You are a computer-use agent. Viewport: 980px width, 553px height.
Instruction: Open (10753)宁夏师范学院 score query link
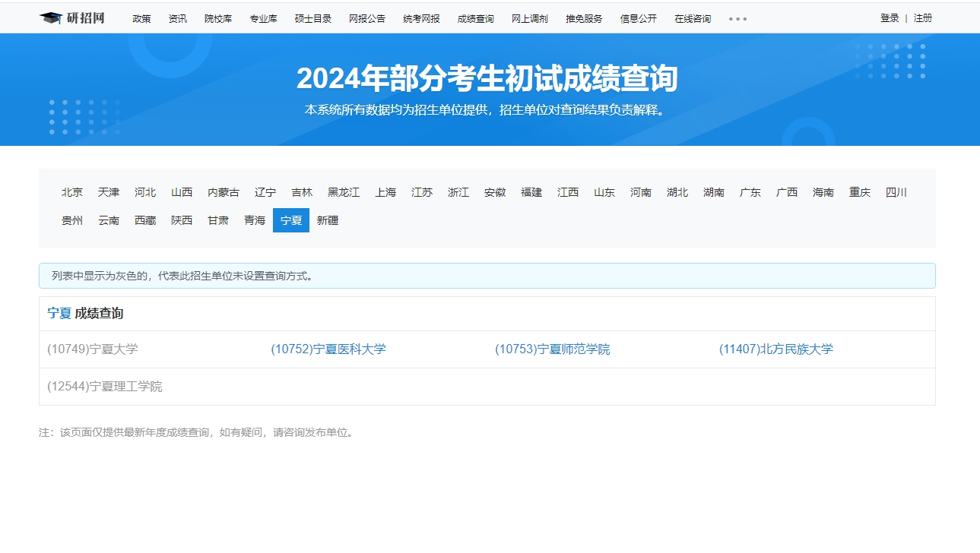tap(553, 349)
